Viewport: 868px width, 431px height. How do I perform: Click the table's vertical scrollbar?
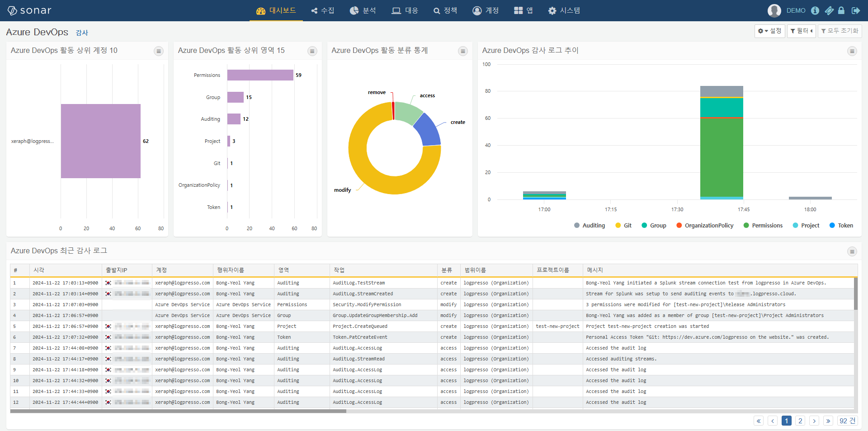pos(856,294)
